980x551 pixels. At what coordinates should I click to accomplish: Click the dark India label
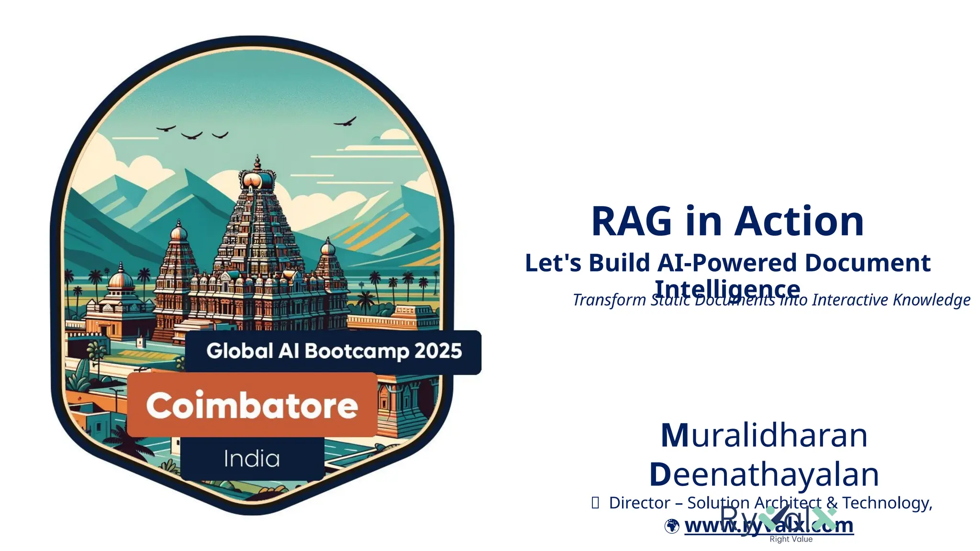click(252, 459)
